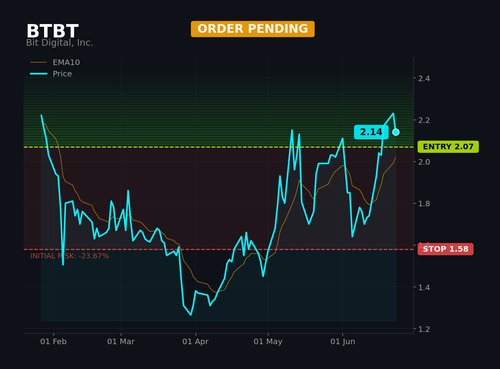Click the 2.0 y-axis tick label
This screenshot has height=369, width=500.
point(424,162)
